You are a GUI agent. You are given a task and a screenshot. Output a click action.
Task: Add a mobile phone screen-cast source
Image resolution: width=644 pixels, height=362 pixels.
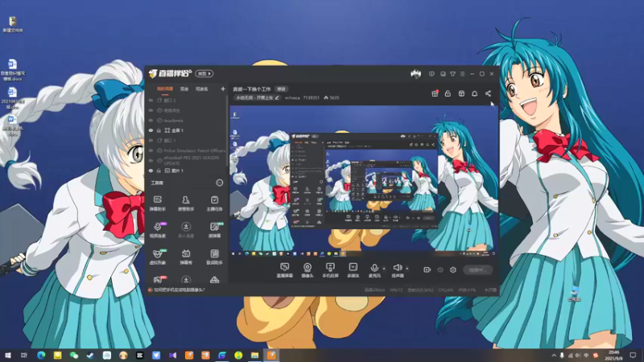330,270
